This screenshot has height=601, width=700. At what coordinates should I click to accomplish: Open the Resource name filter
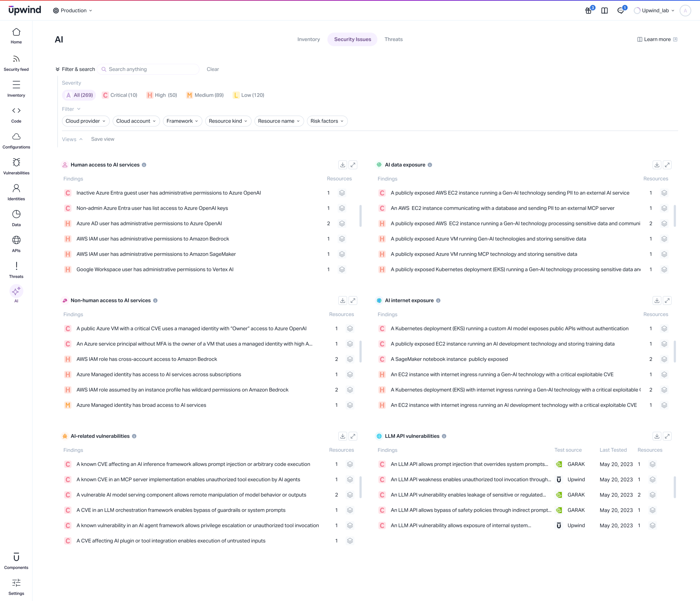pyautogui.click(x=279, y=121)
